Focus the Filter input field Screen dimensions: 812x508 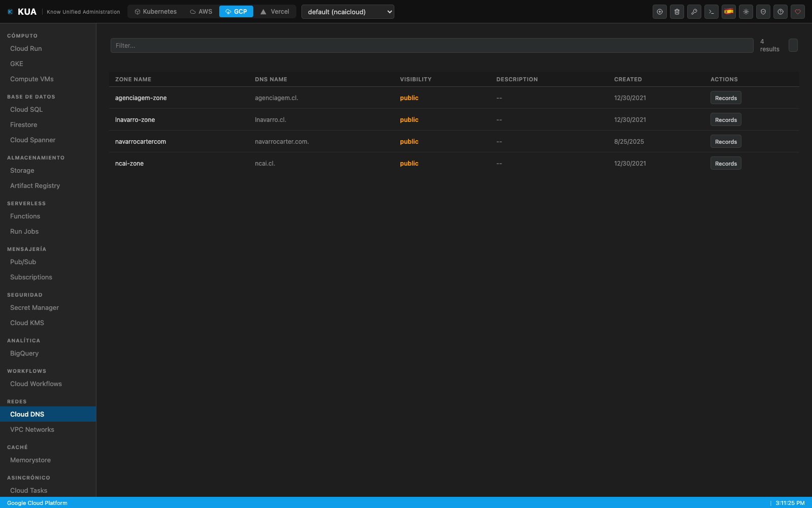click(x=432, y=45)
